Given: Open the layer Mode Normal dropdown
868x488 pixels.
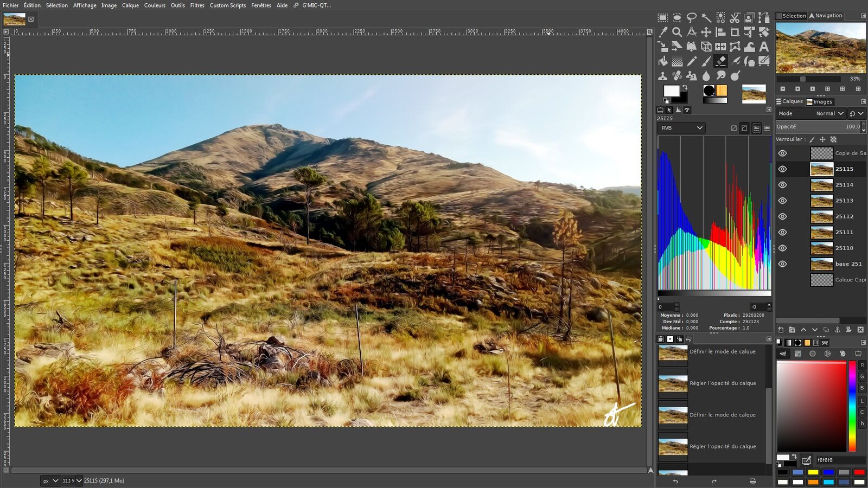Looking at the screenshot, I should [x=829, y=113].
